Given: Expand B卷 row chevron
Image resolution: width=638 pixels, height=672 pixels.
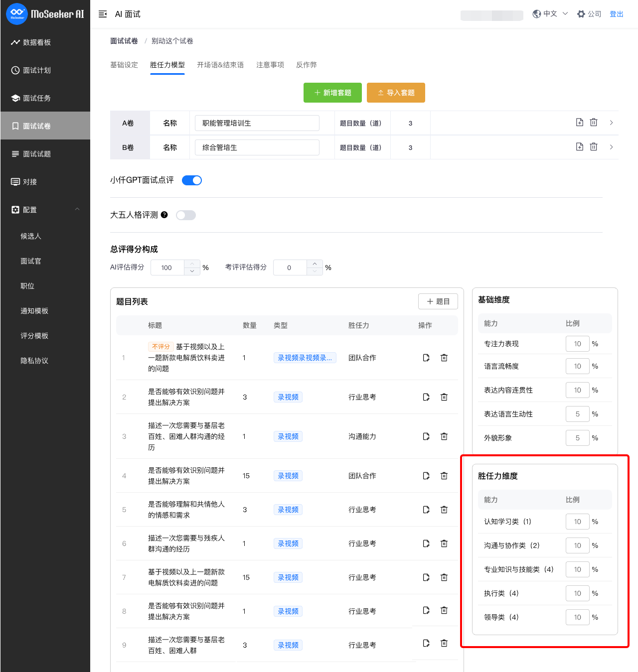Looking at the screenshot, I should [x=612, y=147].
